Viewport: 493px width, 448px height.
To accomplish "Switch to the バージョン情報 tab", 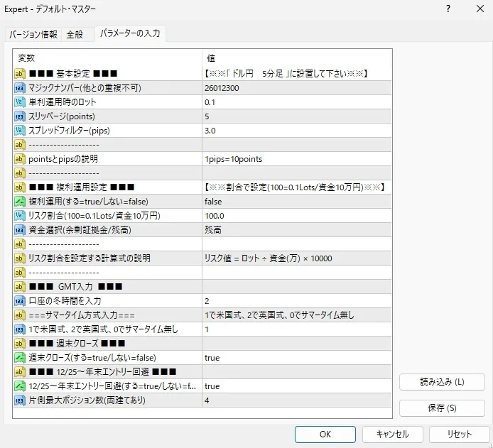I will pos(33,34).
